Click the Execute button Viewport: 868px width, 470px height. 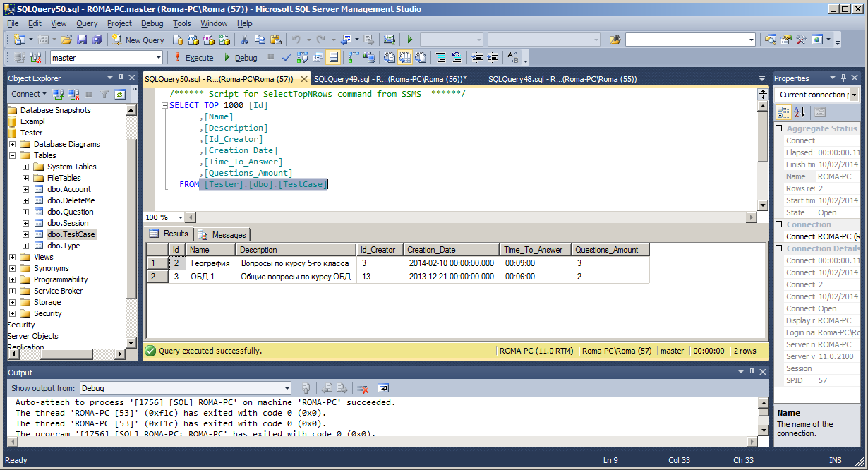193,58
